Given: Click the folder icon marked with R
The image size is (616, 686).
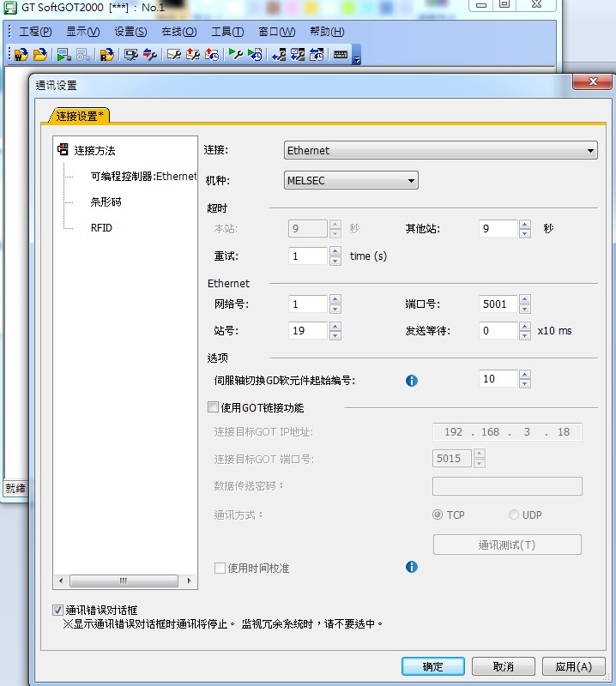Looking at the screenshot, I should pyautogui.click(x=106, y=55).
